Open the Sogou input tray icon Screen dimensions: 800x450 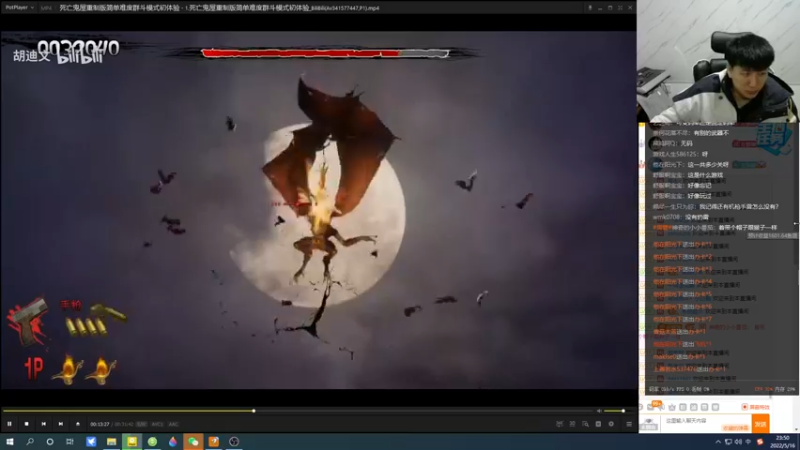760,442
